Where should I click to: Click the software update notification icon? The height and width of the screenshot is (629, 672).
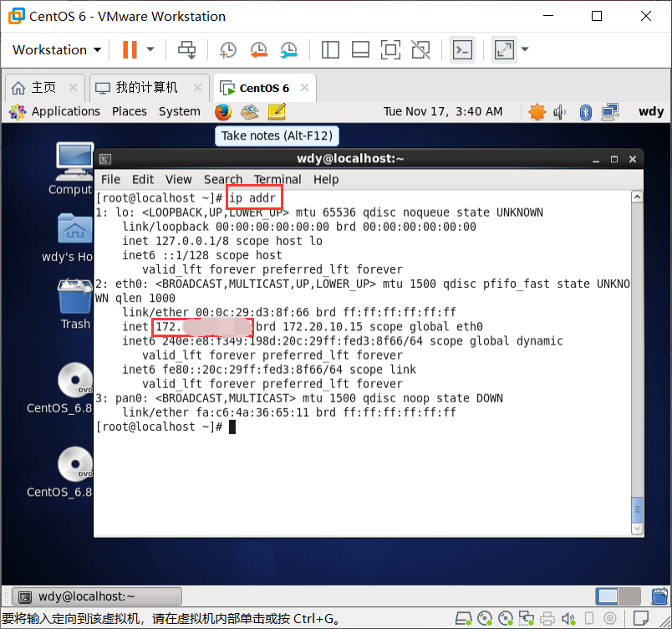[537, 112]
